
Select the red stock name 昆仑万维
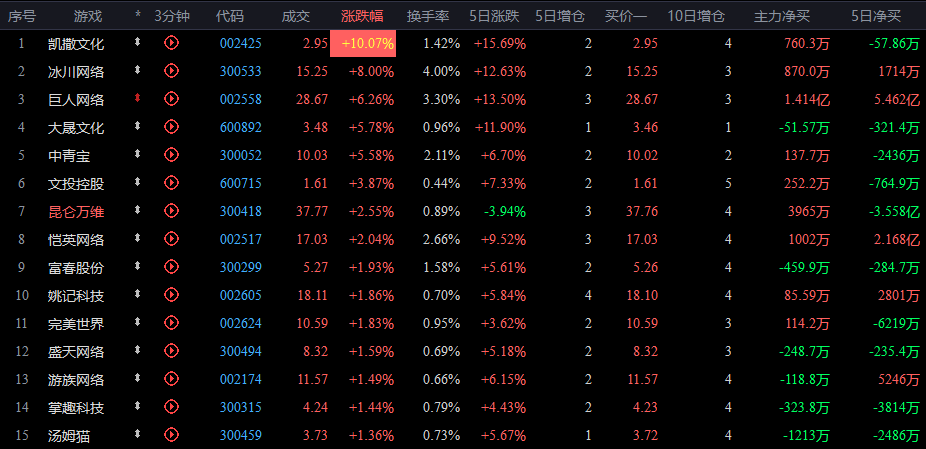tap(76, 211)
